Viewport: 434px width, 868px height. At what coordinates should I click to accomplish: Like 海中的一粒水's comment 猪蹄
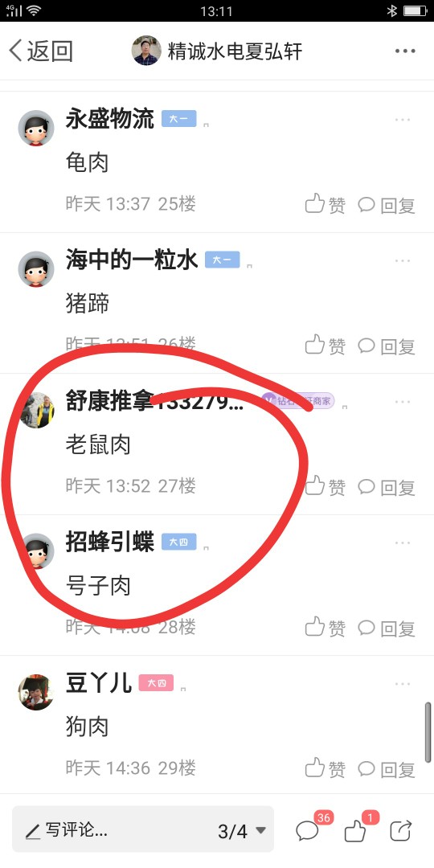click(325, 346)
